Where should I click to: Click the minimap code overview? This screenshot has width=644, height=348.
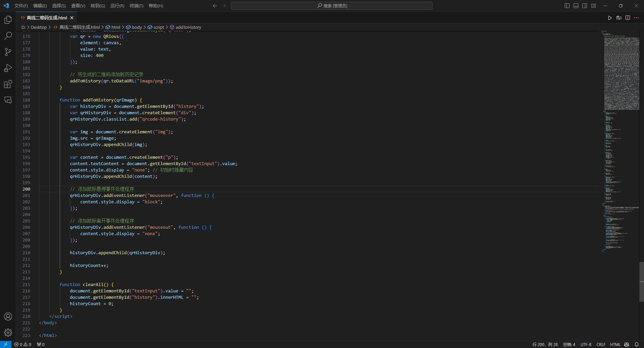tap(620, 141)
